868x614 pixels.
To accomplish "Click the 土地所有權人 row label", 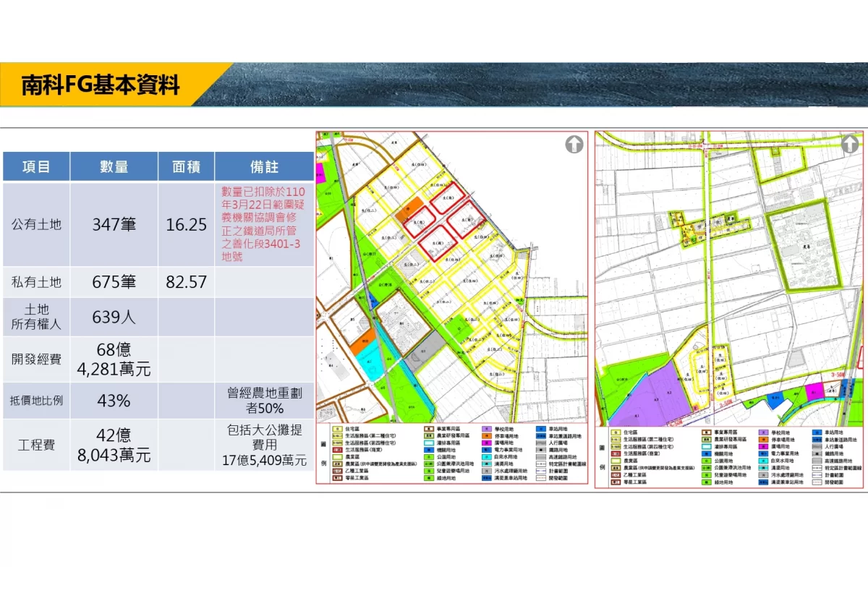I will click(x=36, y=317).
